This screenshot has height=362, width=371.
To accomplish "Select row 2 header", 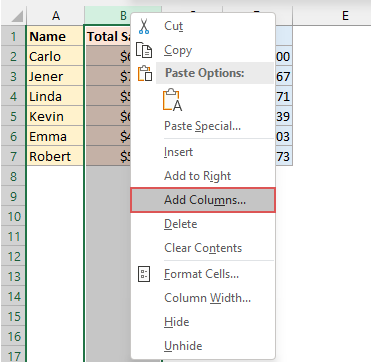I will [x=13, y=56].
